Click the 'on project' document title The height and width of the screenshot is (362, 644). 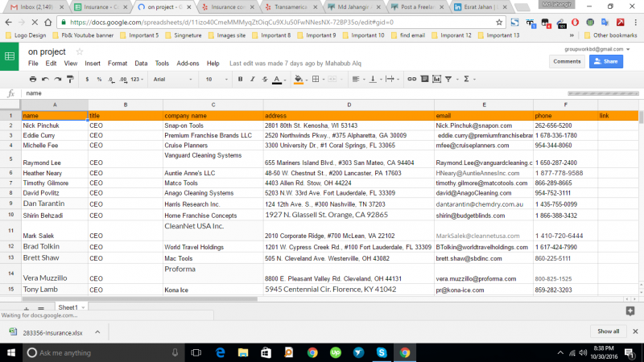point(47,51)
